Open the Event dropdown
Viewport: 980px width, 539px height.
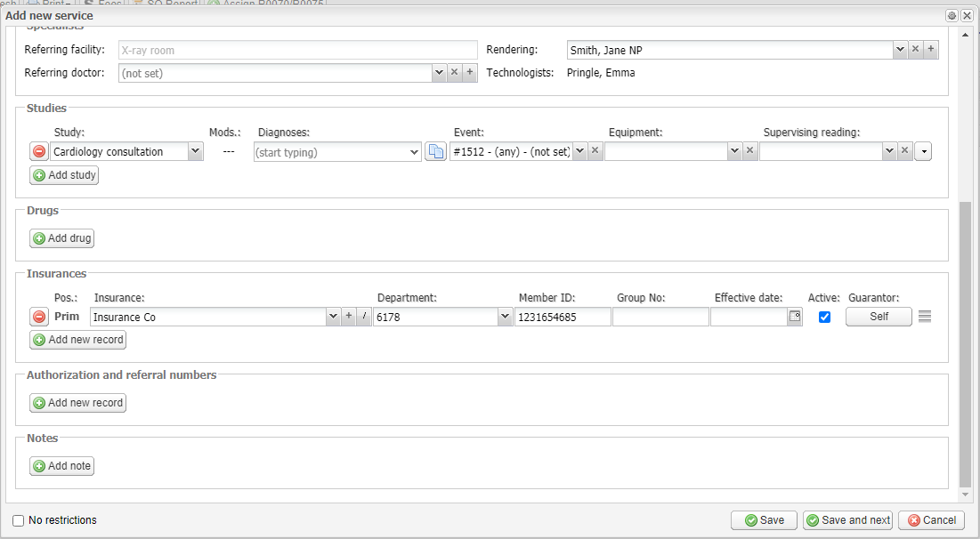point(580,150)
